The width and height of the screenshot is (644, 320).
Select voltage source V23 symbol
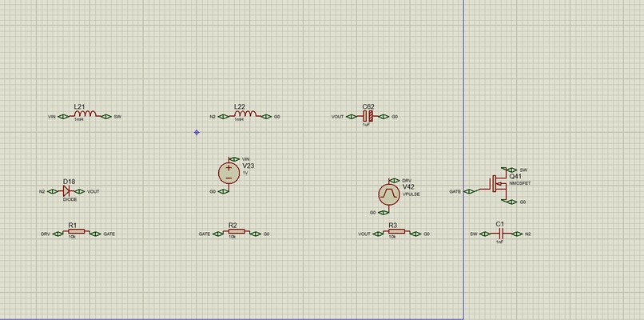(x=229, y=173)
